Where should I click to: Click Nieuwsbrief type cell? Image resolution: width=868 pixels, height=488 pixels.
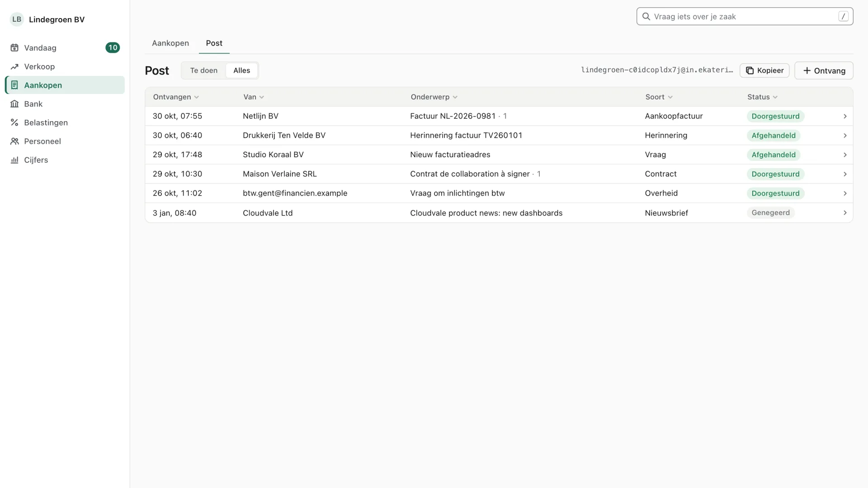(666, 213)
